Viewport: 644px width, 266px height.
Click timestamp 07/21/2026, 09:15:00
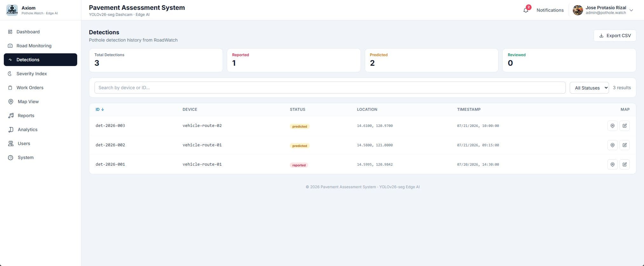tap(478, 145)
